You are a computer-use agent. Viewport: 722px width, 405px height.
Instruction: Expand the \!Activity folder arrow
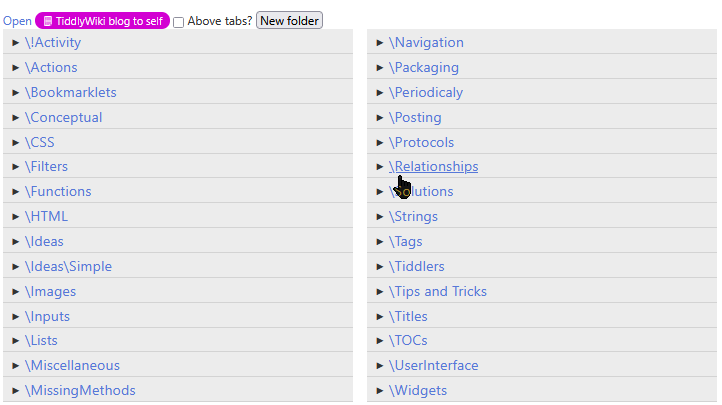[16, 43]
